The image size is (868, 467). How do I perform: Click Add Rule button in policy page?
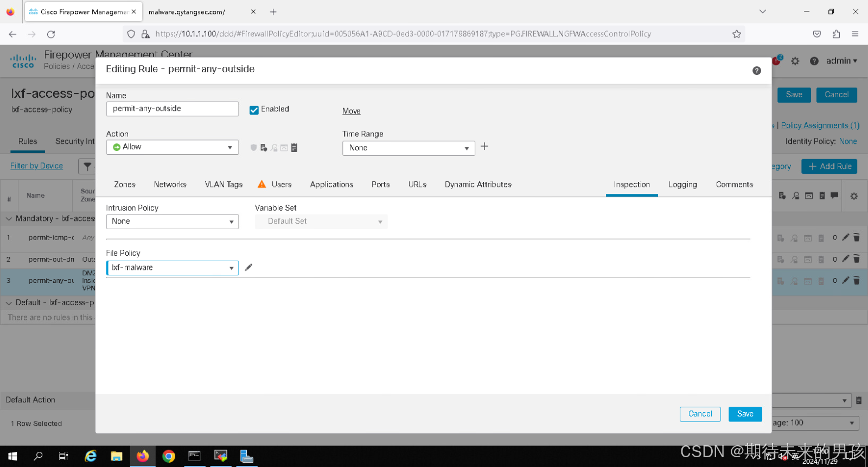(829, 166)
